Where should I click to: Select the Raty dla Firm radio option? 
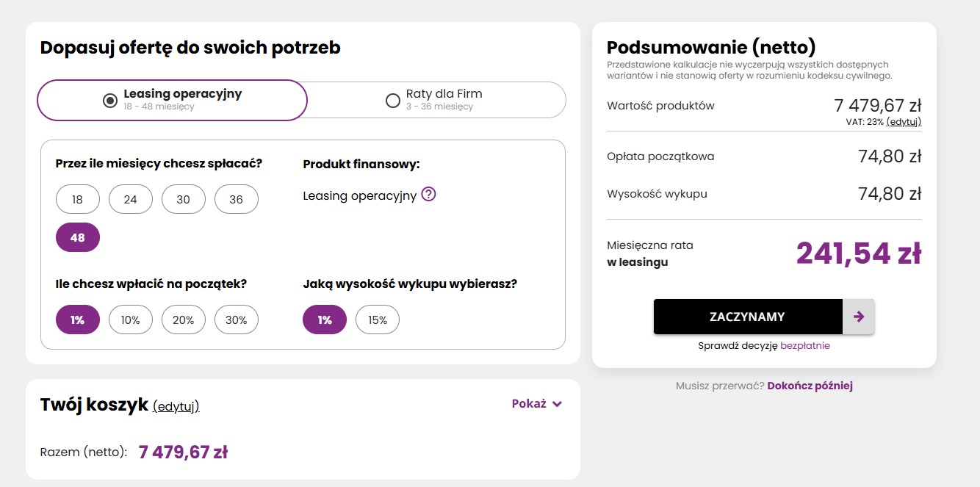click(393, 100)
